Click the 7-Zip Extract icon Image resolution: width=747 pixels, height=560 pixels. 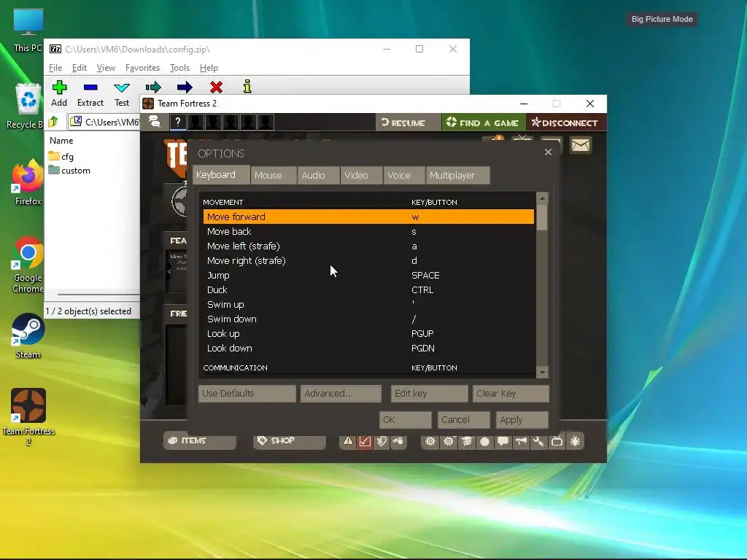(90, 87)
